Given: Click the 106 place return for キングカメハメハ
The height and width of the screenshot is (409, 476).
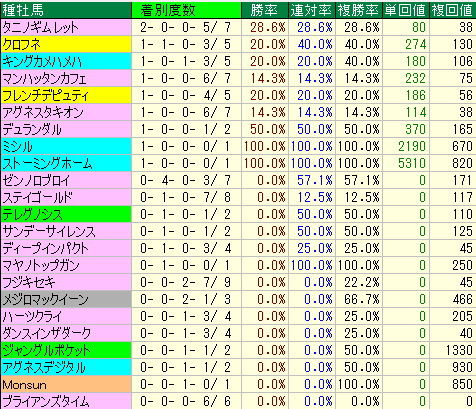Looking at the screenshot, I should (x=462, y=61).
